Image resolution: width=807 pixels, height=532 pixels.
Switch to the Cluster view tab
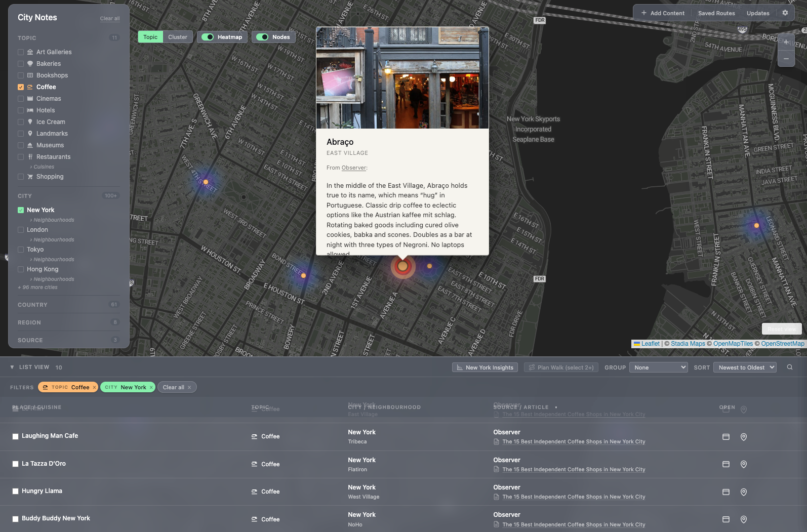click(178, 37)
